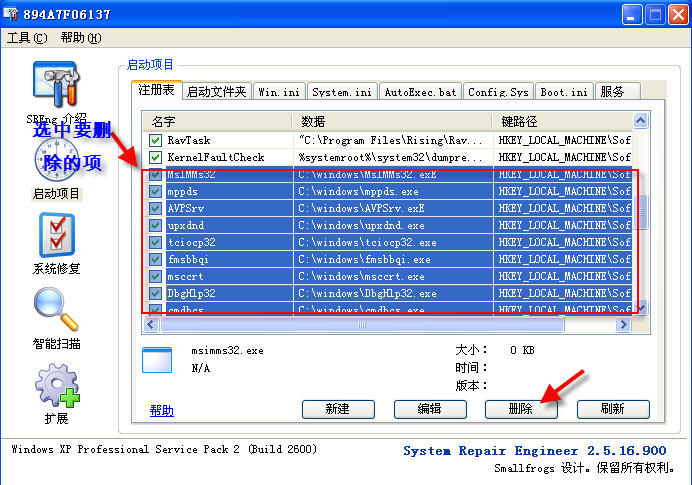Toggle the upxdnd entry checkbox
This screenshot has height=485, width=692.
[x=155, y=226]
